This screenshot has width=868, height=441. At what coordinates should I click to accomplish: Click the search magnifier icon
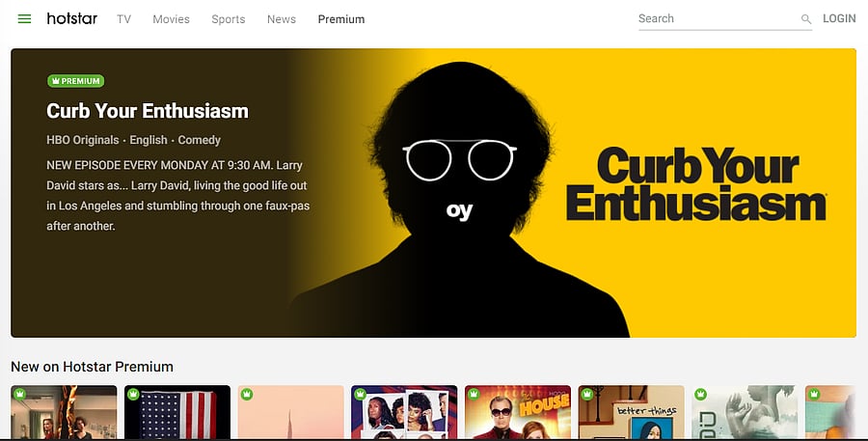(x=806, y=19)
